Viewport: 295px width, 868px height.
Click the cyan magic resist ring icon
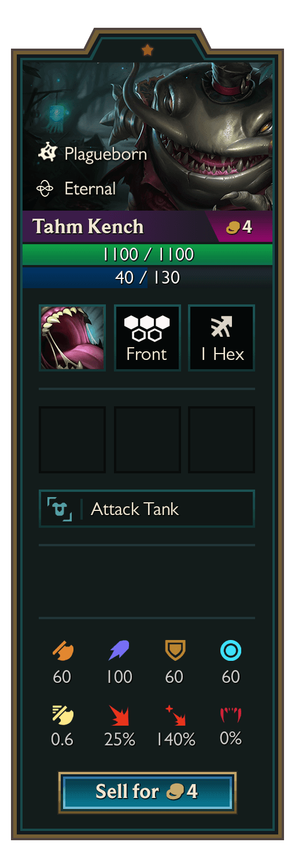pos(230,651)
